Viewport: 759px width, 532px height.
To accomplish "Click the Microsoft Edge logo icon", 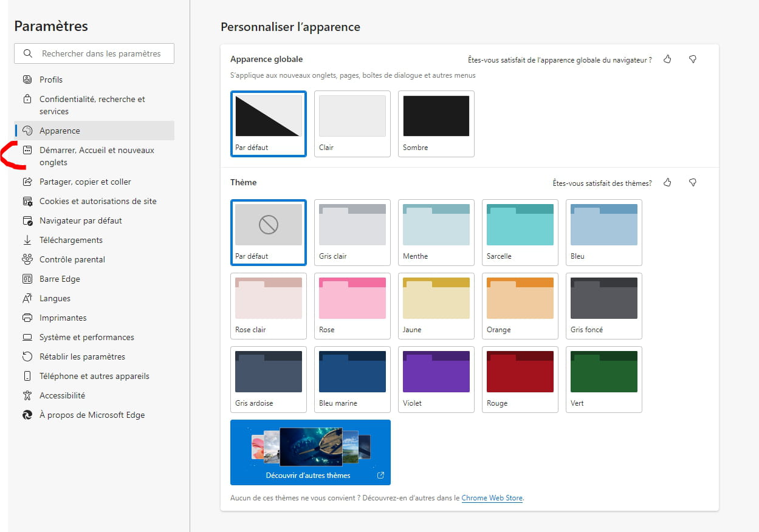I will point(27,415).
